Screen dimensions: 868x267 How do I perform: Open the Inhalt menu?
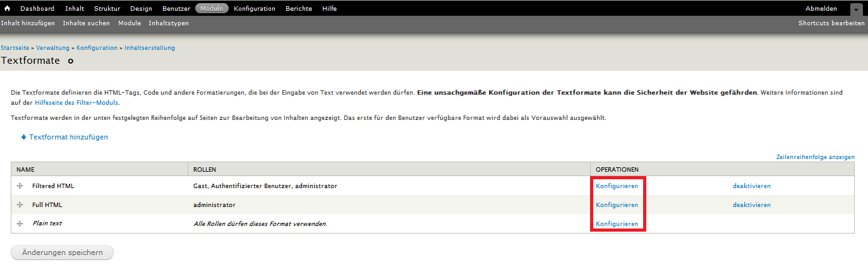[x=75, y=9]
